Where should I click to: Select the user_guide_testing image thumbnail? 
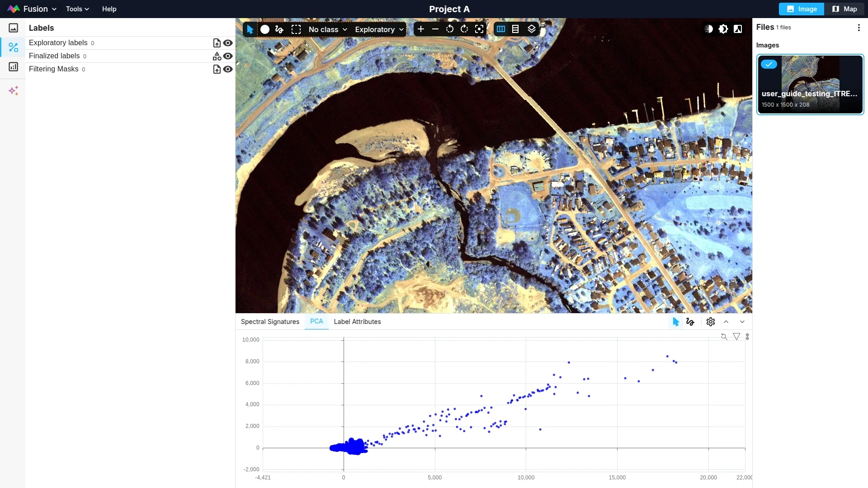point(810,84)
